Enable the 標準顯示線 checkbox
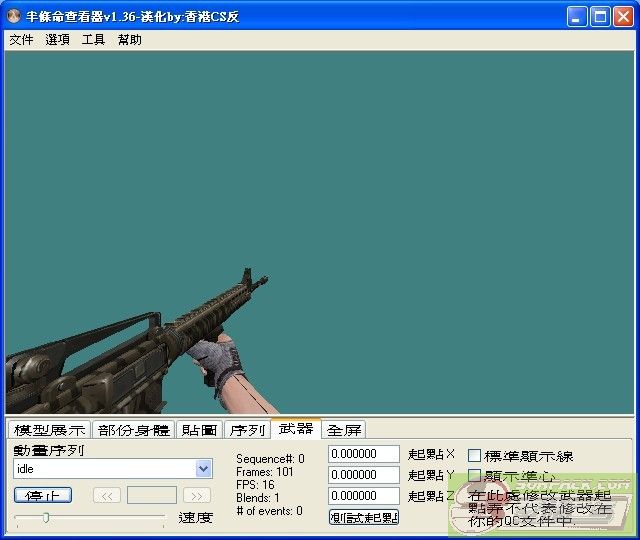The width and height of the screenshot is (640, 540). [474, 456]
